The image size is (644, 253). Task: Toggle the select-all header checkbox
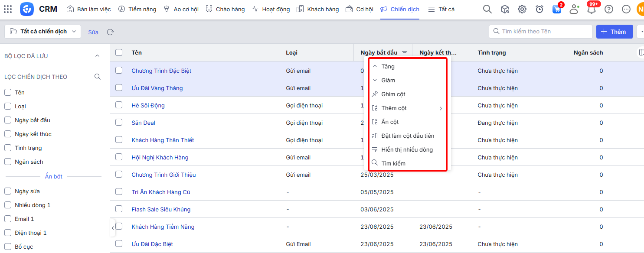click(119, 52)
